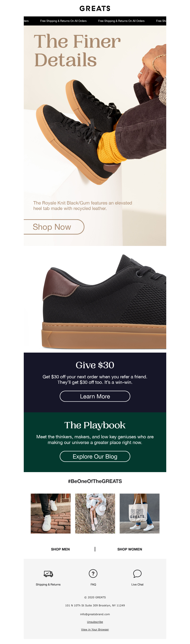
Task: Open the SHOP MEN link
Action: point(60,549)
